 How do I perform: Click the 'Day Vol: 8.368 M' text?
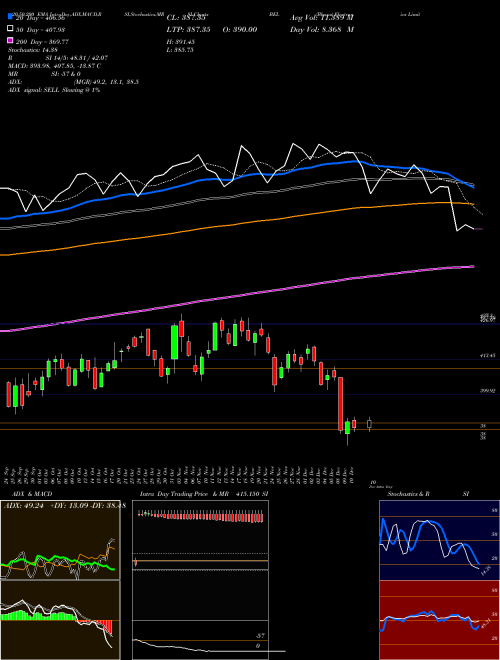(x=322, y=30)
